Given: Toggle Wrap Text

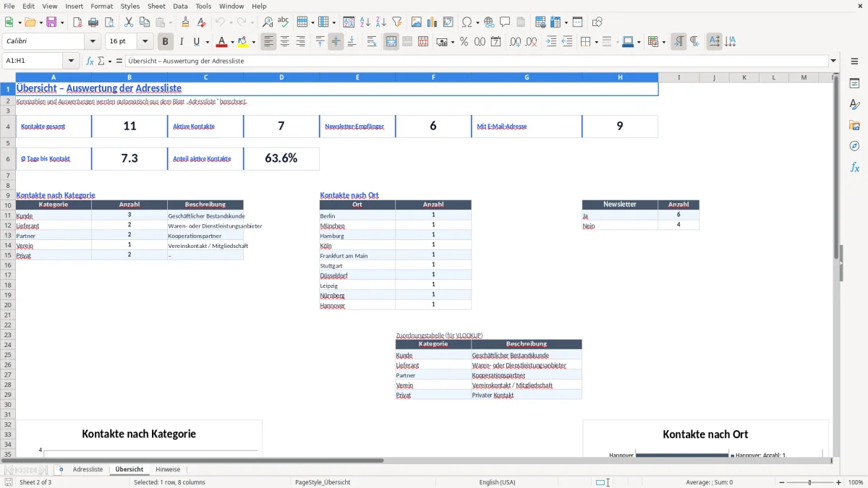Looking at the screenshot, I should click(x=372, y=42).
